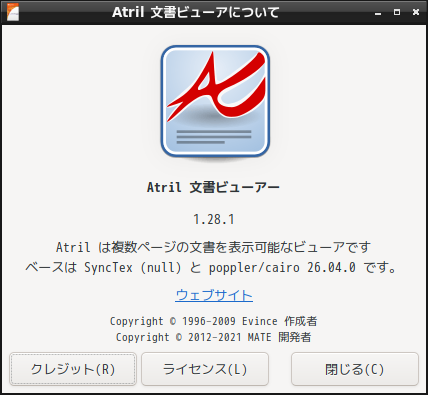
Task: Maximize the Atril about dialog
Action: pyautogui.click(x=397, y=12)
